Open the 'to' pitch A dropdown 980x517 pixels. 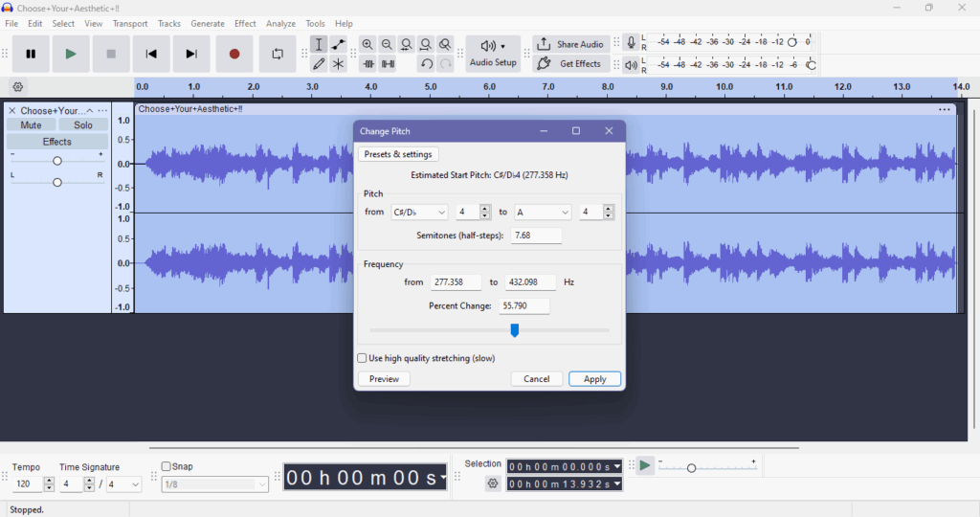(x=543, y=213)
